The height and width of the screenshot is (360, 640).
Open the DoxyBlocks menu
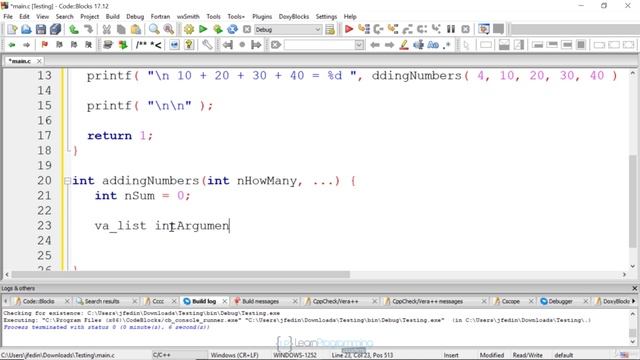pos(293,16)
